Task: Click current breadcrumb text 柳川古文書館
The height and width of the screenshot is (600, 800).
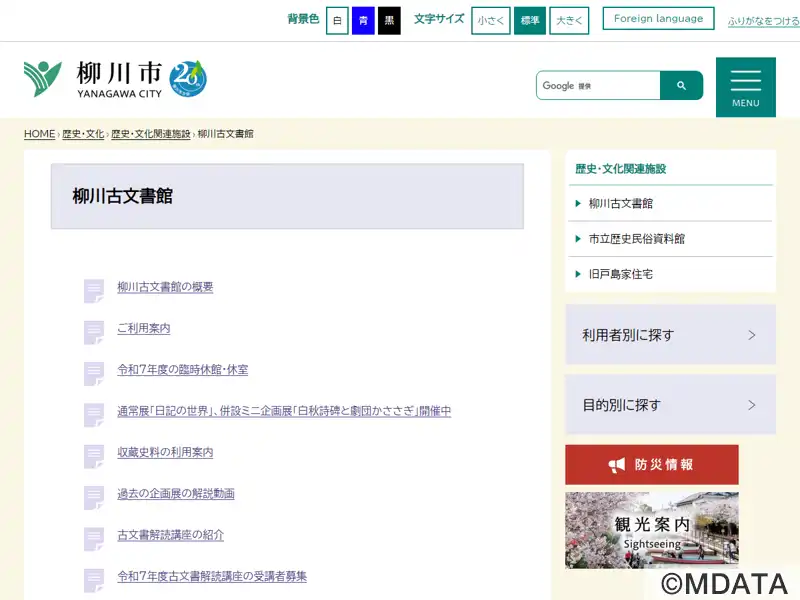Action: tap(225, 134)
